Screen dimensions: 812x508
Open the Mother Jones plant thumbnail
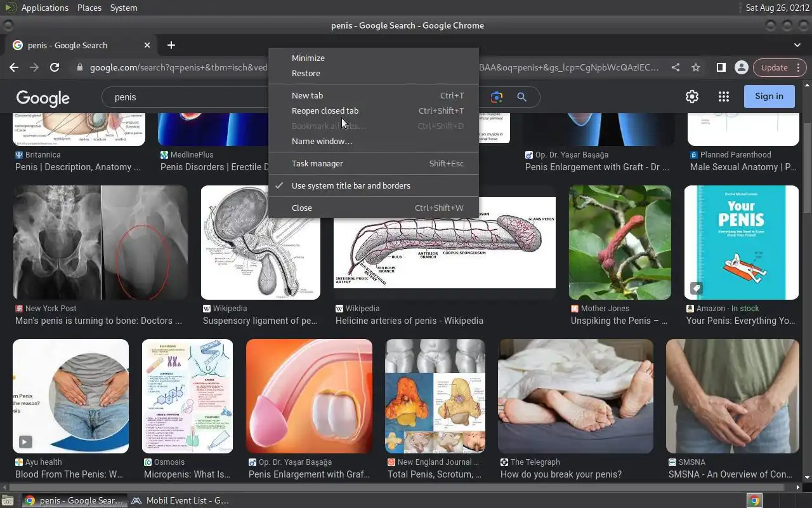[620, 243]
